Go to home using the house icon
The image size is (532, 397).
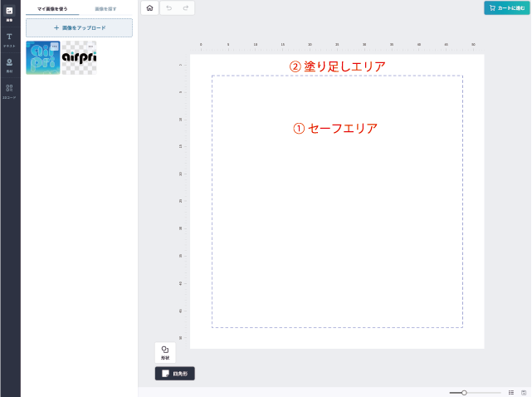point(149,7)
